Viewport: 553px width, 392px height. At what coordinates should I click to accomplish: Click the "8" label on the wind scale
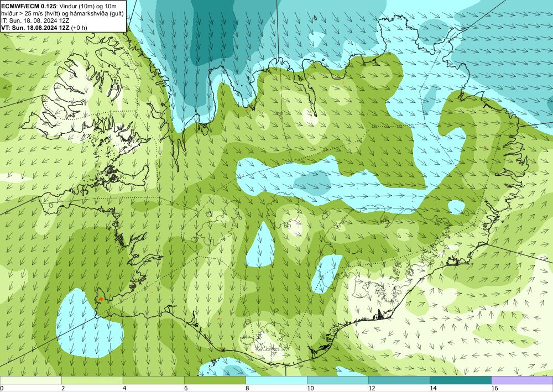click(247, 388)
